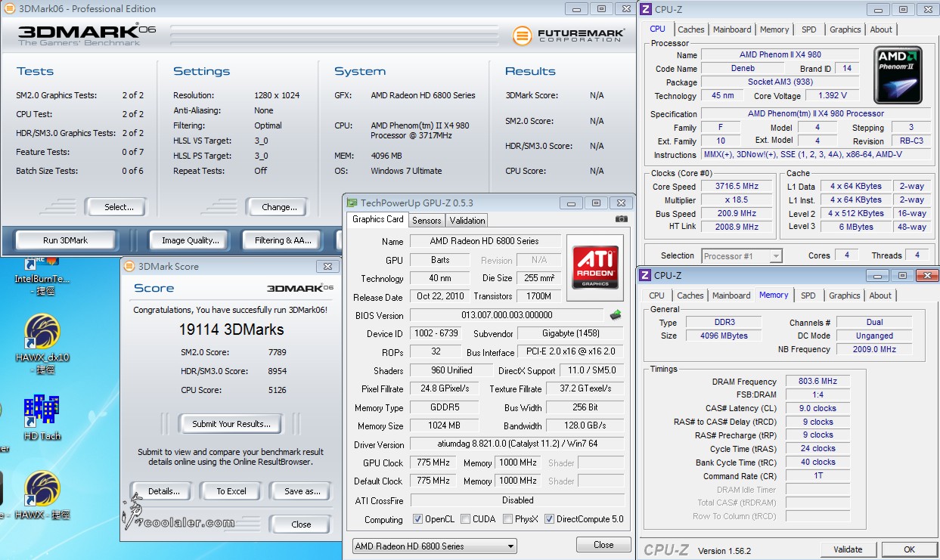The width and height of the screenshot is (940, 560).
Task: Switch to the Validation tab in GPU-Z
Action: click(467, 220)
